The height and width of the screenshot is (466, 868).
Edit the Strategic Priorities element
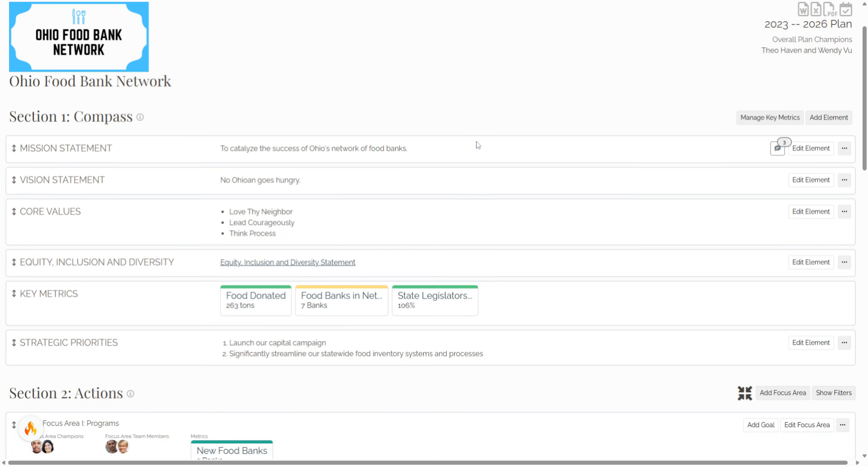click(x=811, y=343)
